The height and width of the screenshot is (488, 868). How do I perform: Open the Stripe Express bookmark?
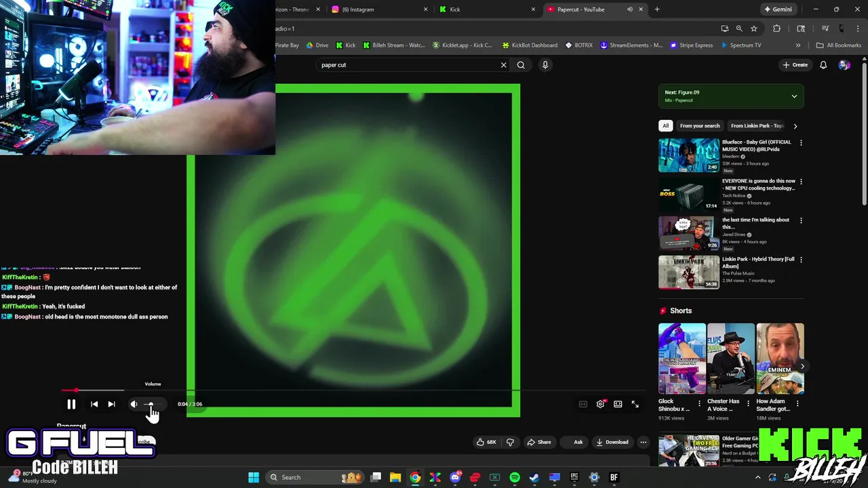(x=692, y=45)
